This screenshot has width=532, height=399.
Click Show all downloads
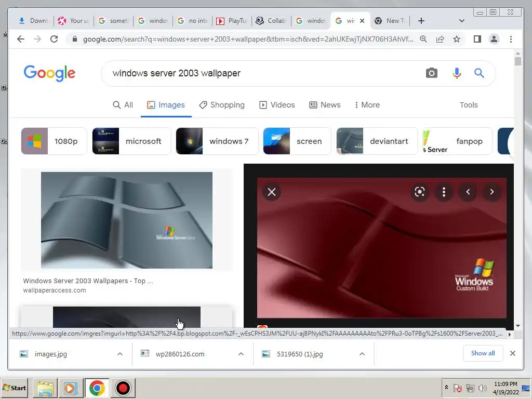pos(483,353)
